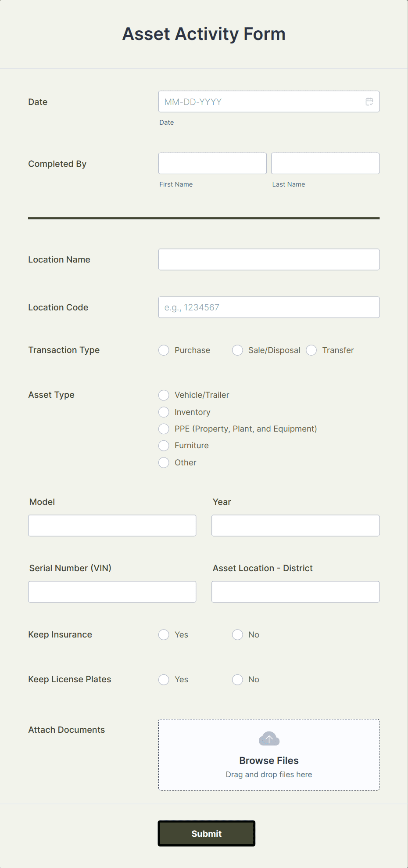
Task: Choose PPE (Property, Plant, and Equipment) option
Action: pos(164,429)
